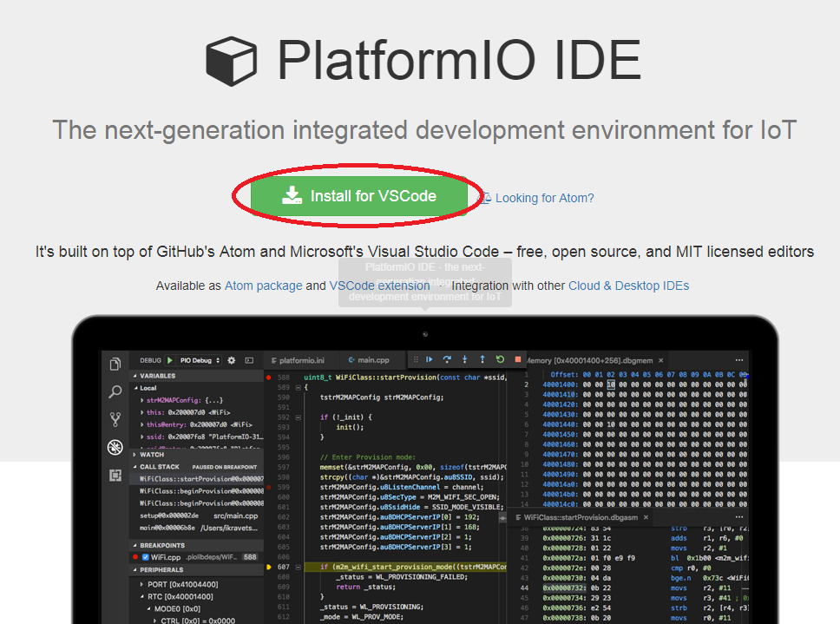Open the Explorer files icon in activity bar

click(x=115, y=365)
